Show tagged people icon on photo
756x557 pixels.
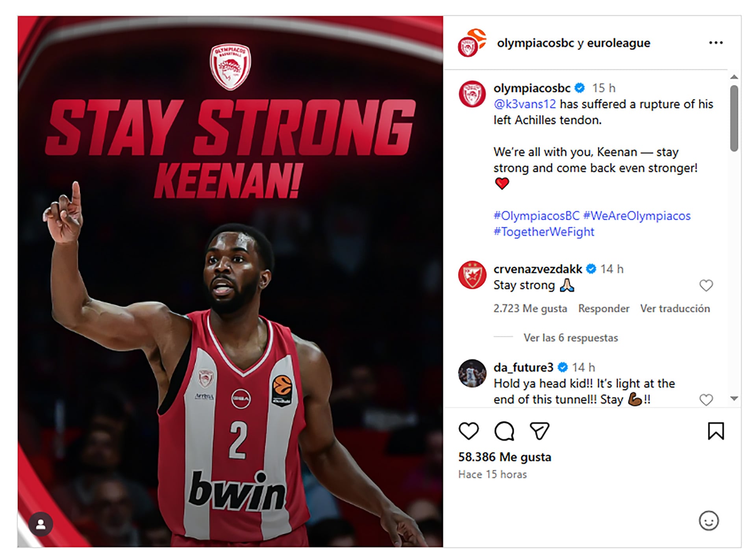[41, 524]
